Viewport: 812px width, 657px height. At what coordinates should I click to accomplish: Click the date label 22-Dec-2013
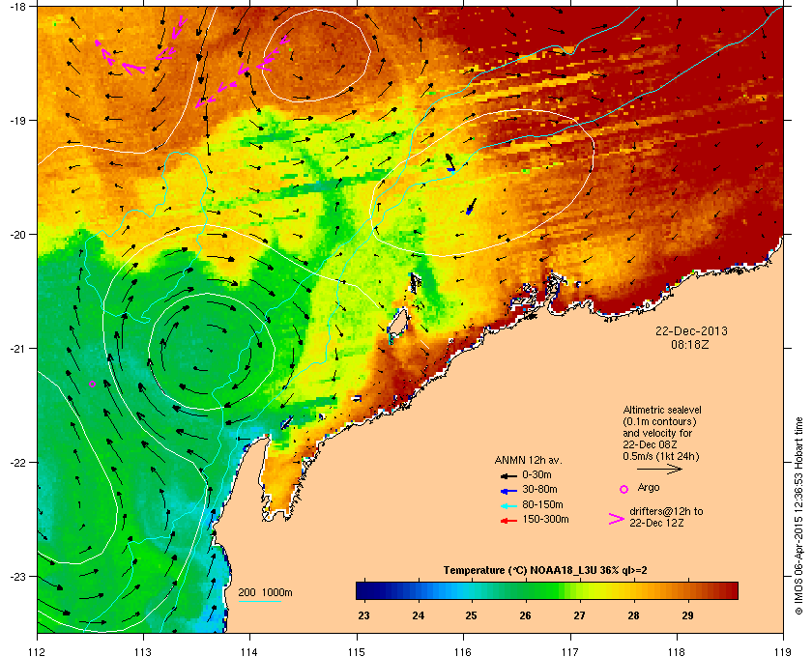(x=691, y=330)
